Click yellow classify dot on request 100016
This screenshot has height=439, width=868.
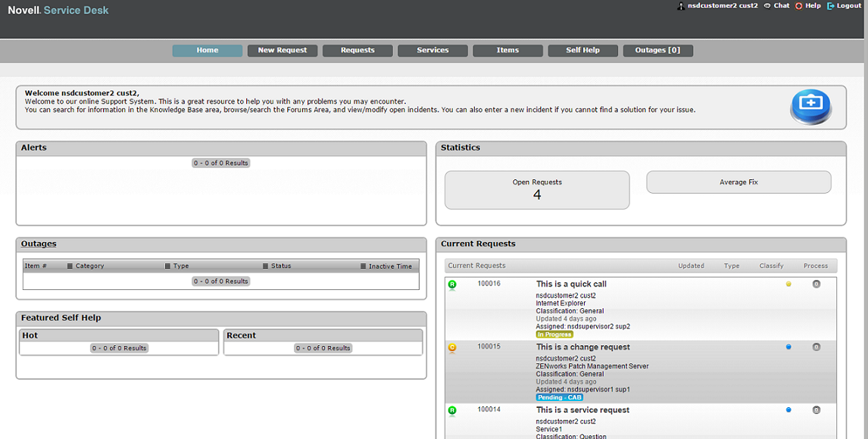tap(788, 284)
